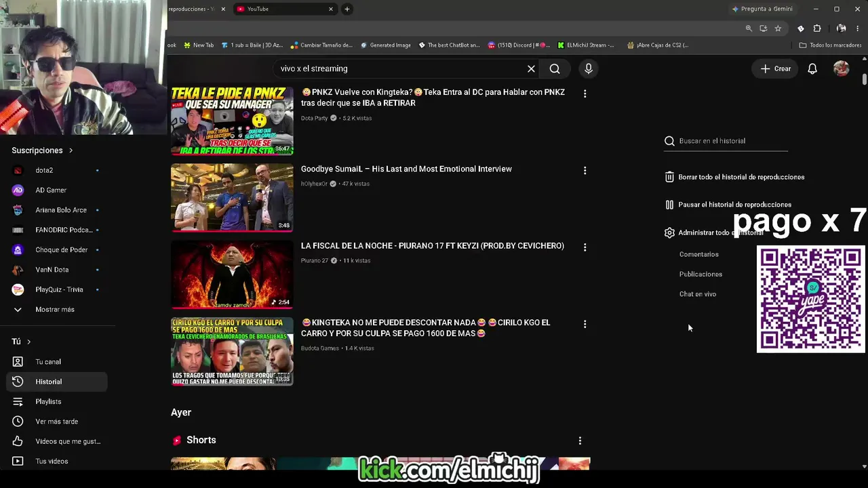Open the three-dot menu of the Shorts section

click(580, 441)
